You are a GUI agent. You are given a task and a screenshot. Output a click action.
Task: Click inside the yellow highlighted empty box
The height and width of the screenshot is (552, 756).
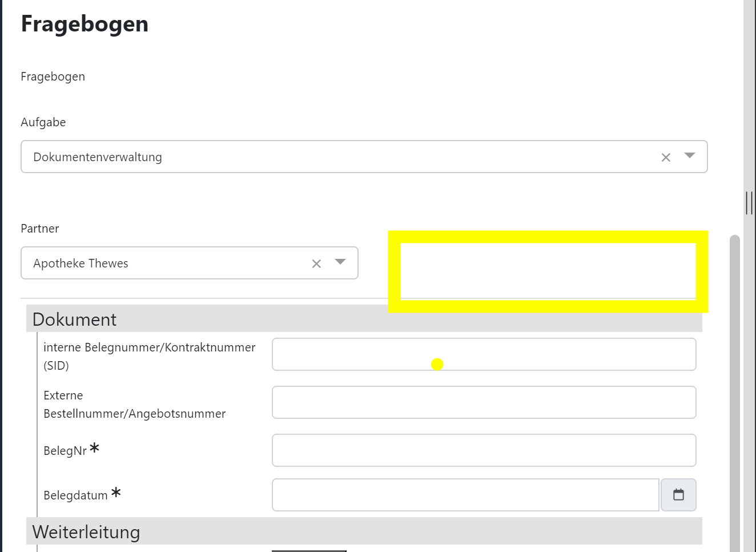click(x=548, y=271)
